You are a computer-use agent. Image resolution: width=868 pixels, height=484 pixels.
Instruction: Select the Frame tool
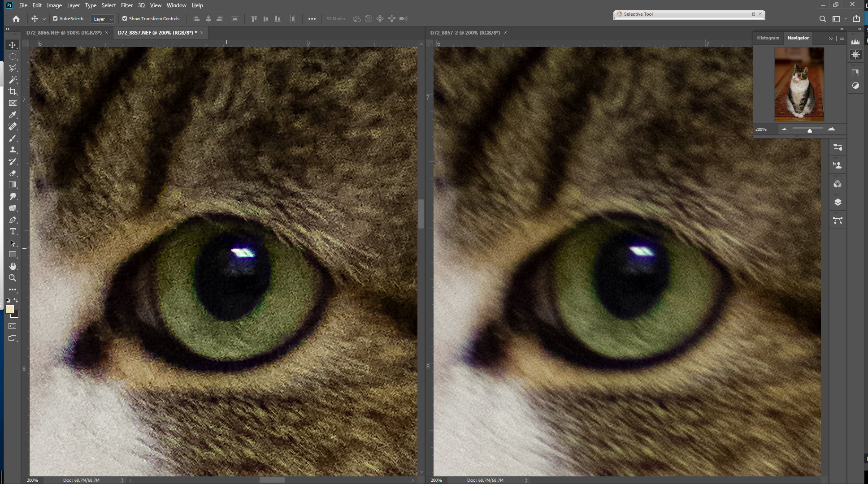tap(13, 103)
